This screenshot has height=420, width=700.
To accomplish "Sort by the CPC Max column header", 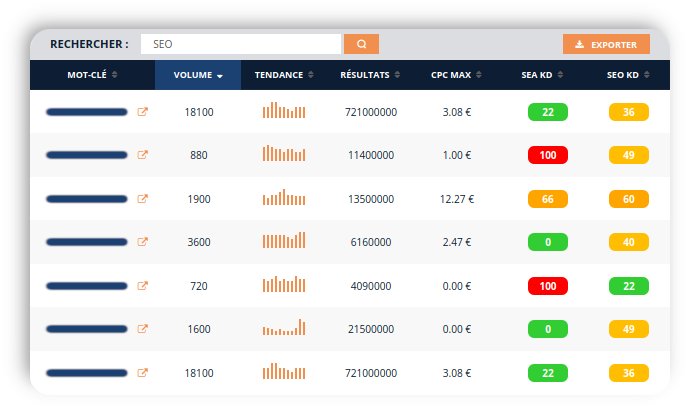I will 457,75.
